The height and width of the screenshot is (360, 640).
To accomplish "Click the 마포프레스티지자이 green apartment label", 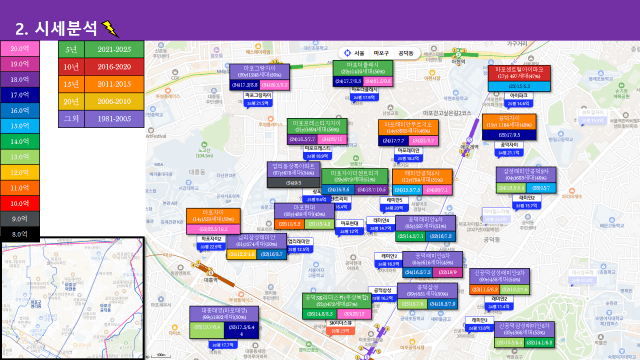I will pyautogui.click(x=317, y=127).
